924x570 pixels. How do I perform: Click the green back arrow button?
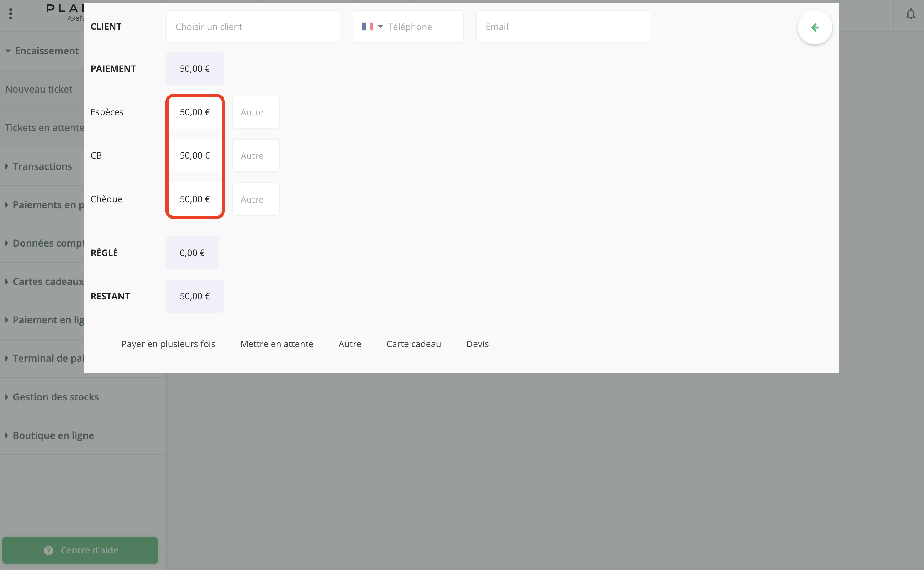click(x=815, y=27)
